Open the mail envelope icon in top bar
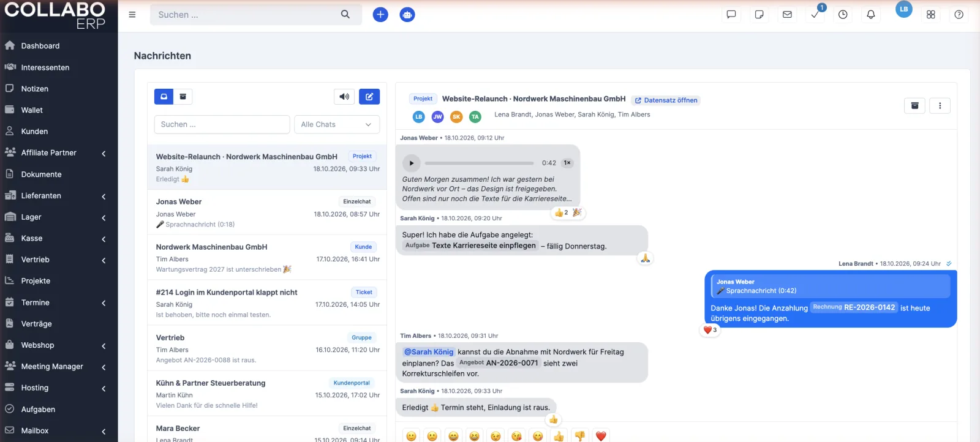 788,15
